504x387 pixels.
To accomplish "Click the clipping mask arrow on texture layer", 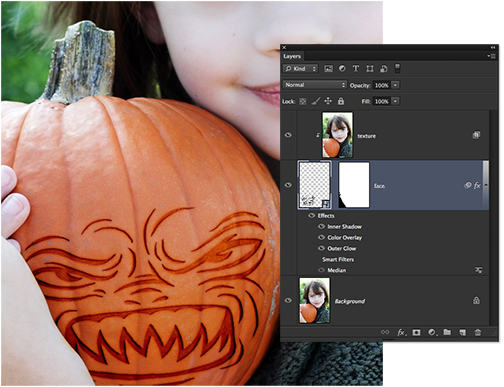I will 318,135.
